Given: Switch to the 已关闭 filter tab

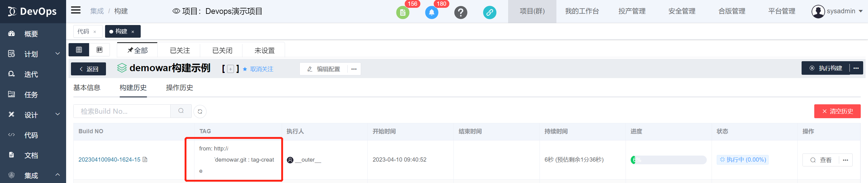Looking at the screenshot, I should pos(222,50).
